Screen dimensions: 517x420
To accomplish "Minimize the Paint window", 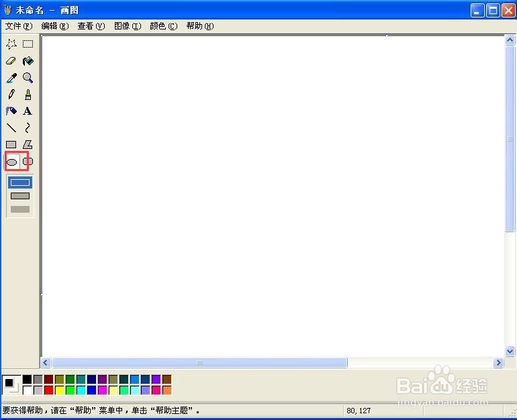I will pos(477,10).
